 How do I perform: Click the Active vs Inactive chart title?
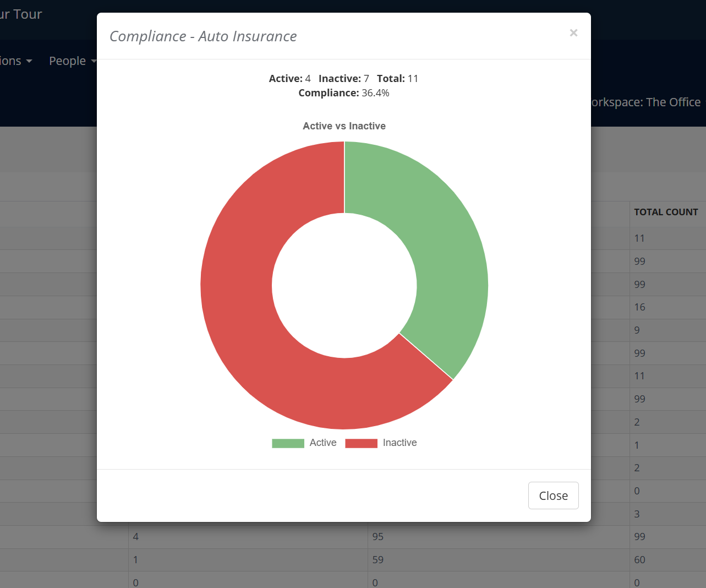pyautogui.click(x=344, y=126)
